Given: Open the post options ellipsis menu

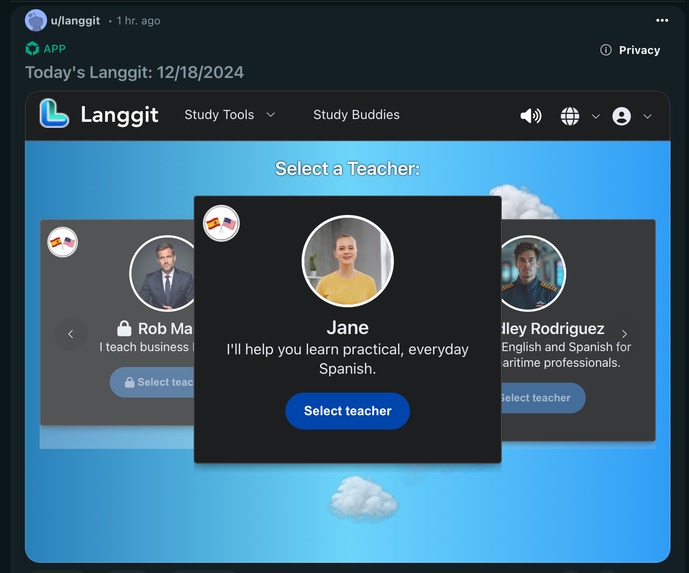Looking at the screenshot, I should pos(662,20).
